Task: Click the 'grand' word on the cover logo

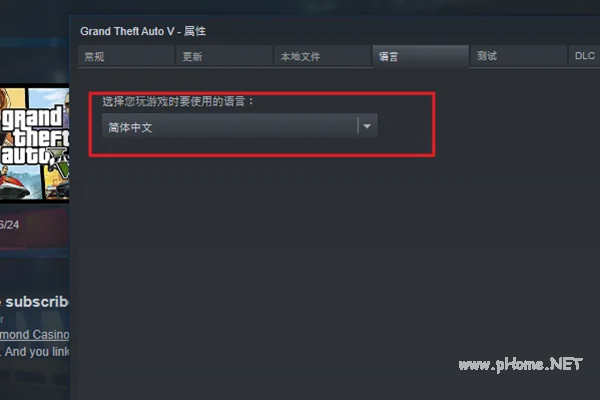Action: [32, 118]
